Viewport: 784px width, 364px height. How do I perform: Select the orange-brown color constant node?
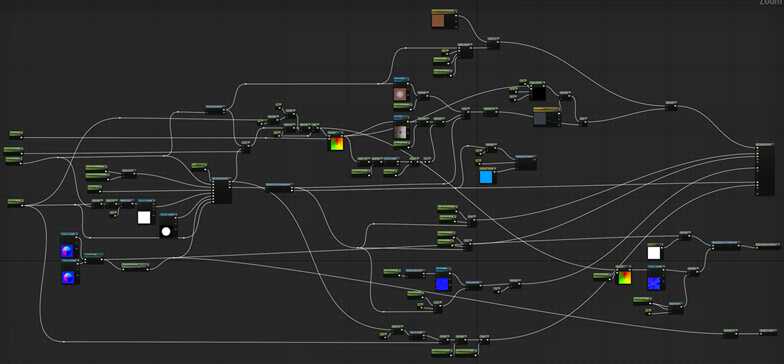coord(444,19)
